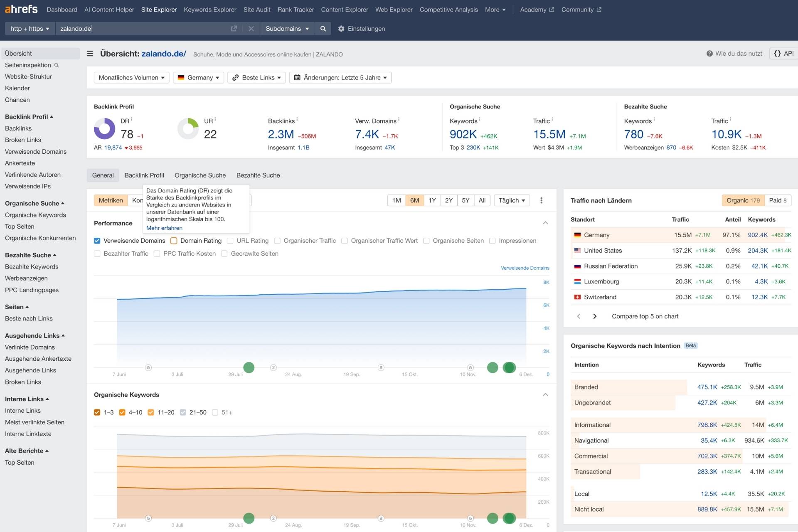Select 5Y time range button

click(x=465, y=200)
